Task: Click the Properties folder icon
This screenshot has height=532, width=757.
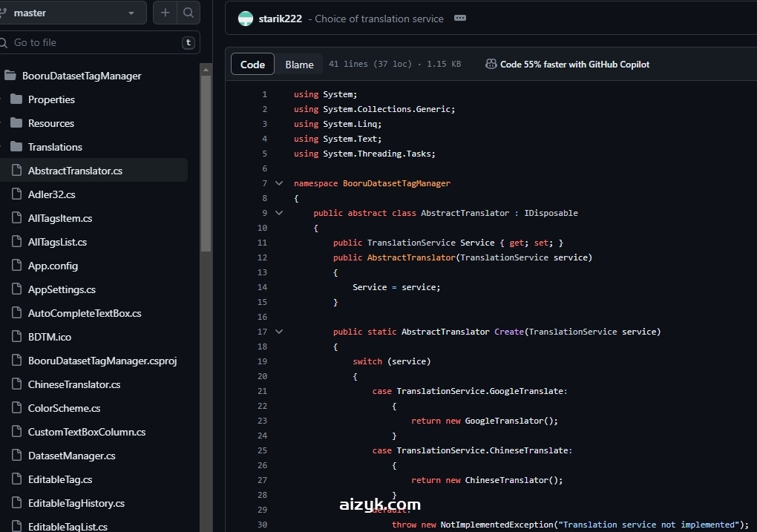Action: [x=16, y=99]
